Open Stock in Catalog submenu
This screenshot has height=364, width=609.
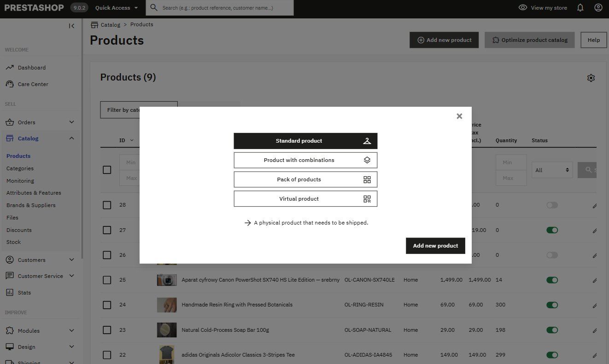(13, 242)
